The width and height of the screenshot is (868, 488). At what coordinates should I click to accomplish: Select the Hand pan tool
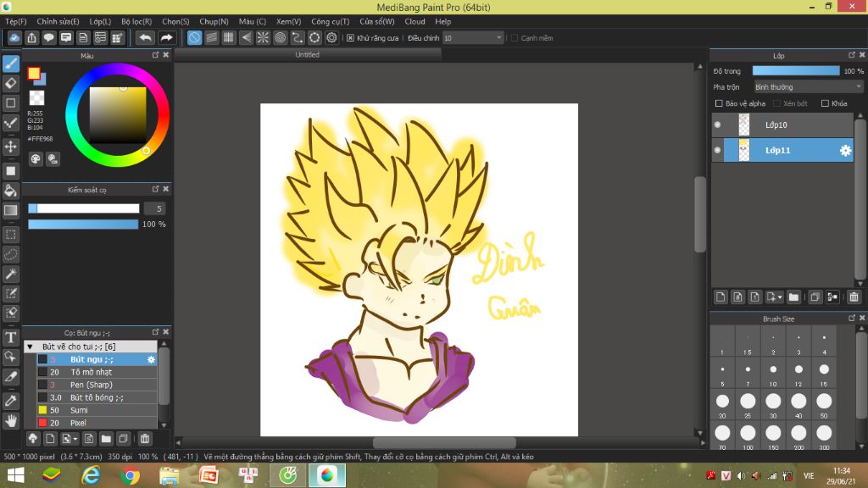click(11, 421)
